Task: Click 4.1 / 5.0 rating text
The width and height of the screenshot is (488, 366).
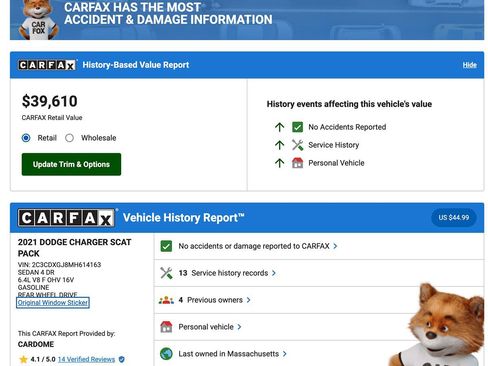Action: [x=43, y=359]
